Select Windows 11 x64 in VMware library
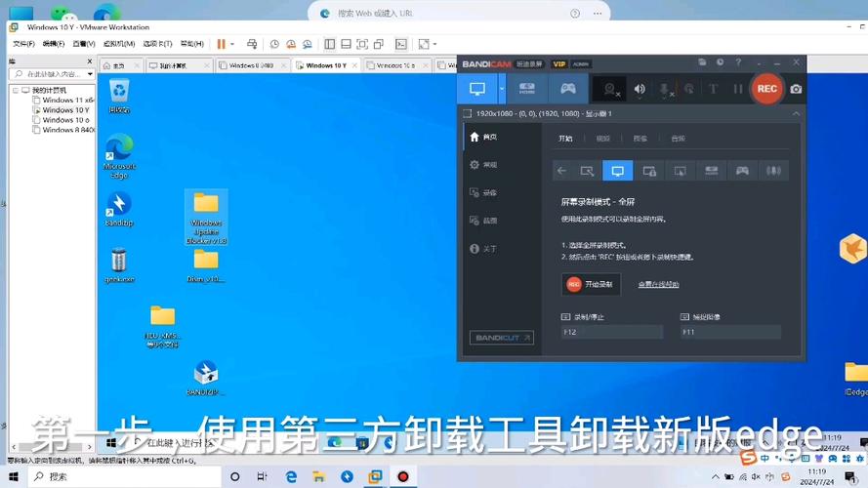Viewport: 868px width, 488px height. 67,101
